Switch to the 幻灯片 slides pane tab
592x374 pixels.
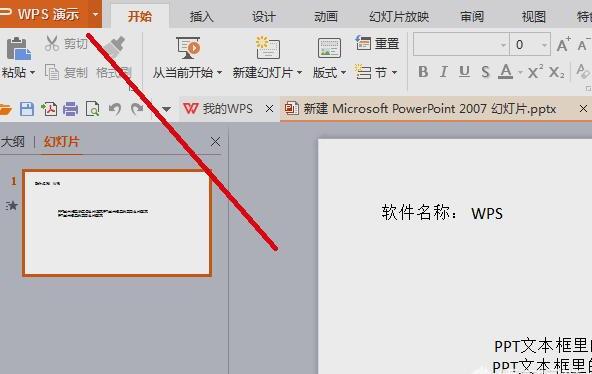[x=62, y=142]
